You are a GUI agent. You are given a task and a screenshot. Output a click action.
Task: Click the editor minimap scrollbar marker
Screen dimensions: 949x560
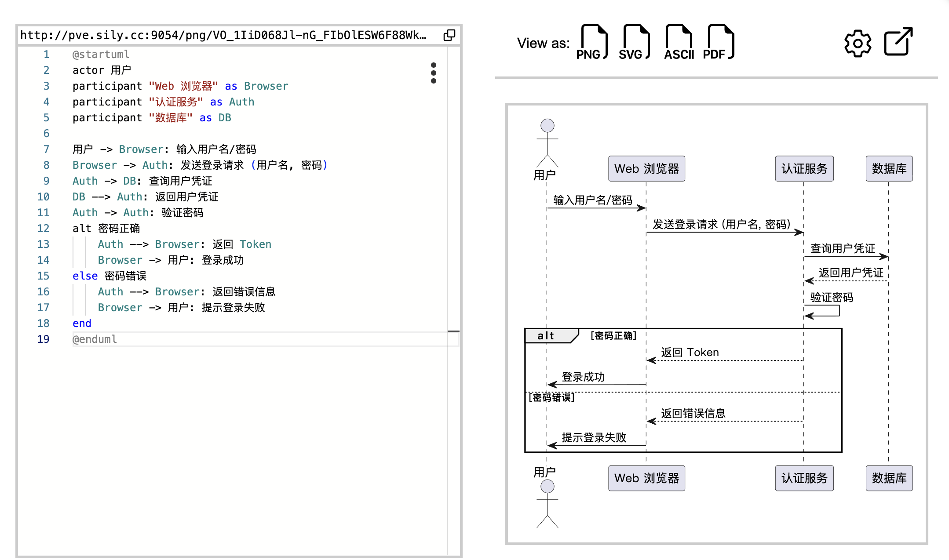(453, 331)
